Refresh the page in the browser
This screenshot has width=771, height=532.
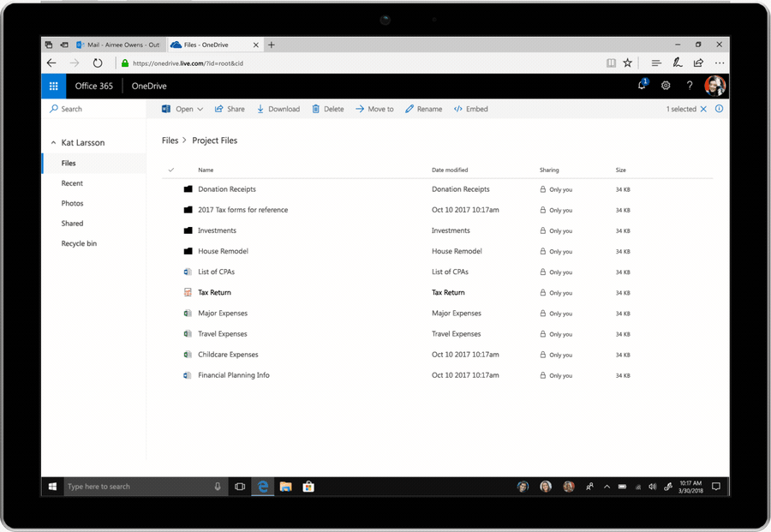(x=98, y=63)
